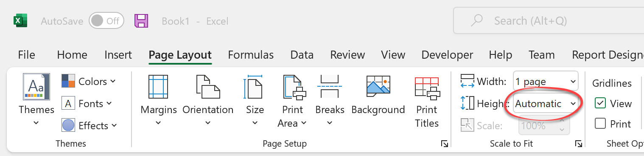Click the Print Titles button
Viewport: 644px width, 156px height.
tap(426, 102)
